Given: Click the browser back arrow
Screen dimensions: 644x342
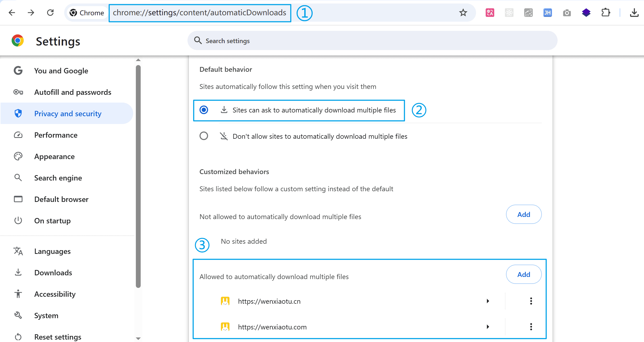Looking at the screenshot, I should pos(12,13).
